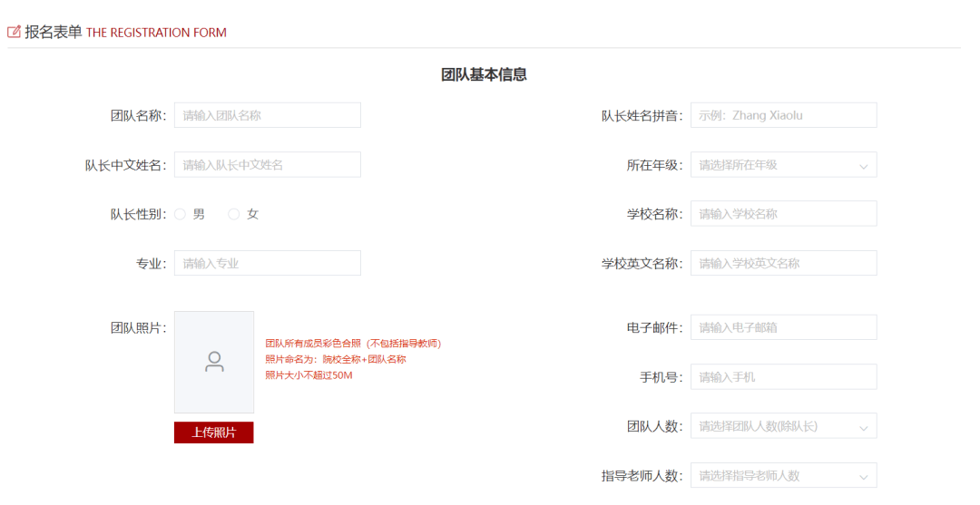Click the chevron arrow in 所在年级 field
Image resolution: width=980 pixels, height=505 pixels.
pyautogui.click(x=862, y=166)
